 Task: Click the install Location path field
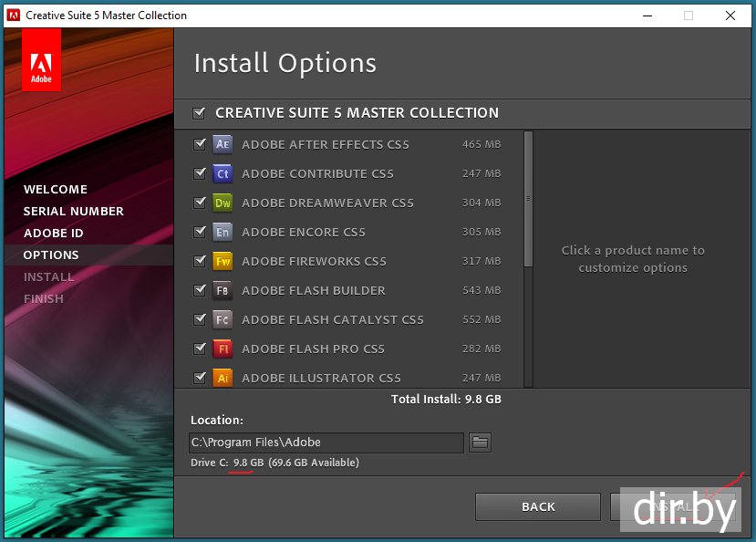click(326, 443)
